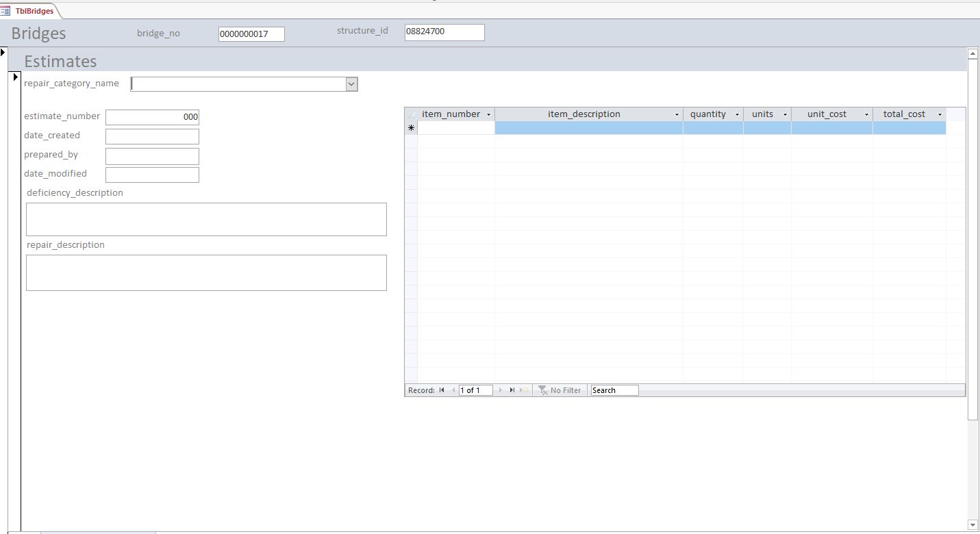Click the "repair_description" label
This screenshot has width=980, height=534.
tap(66, 245)
